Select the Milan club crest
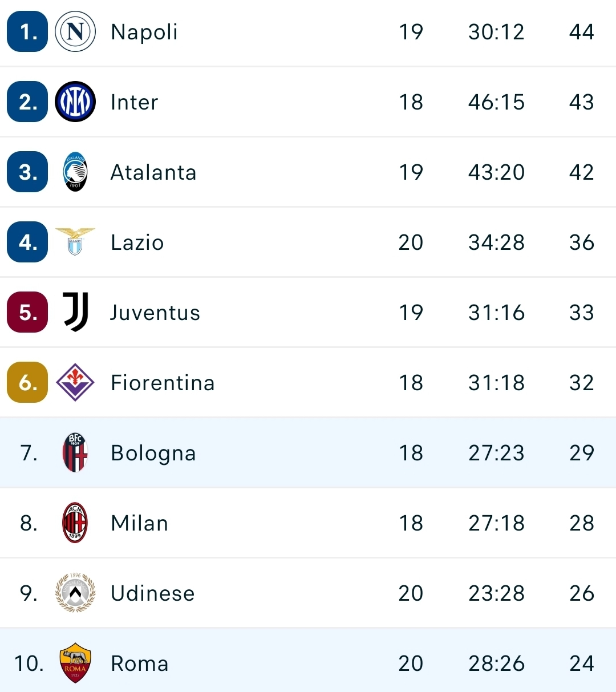Image resolution: width=616 pixels, height=692 pixels. point(75,523)
